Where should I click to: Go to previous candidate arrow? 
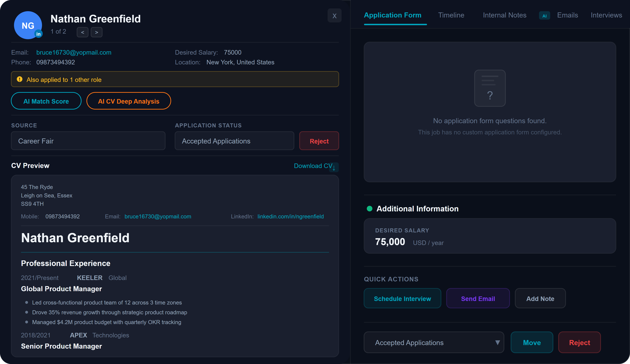(82, 32)
